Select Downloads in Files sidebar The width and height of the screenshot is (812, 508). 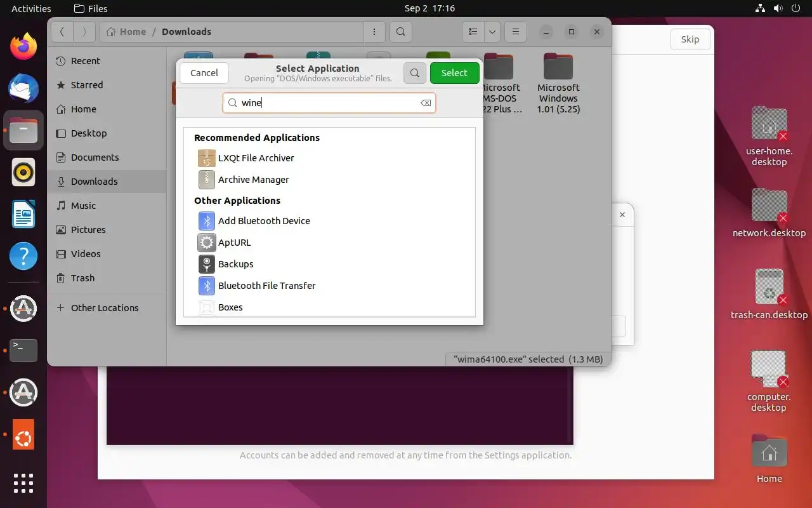(107, 182)
